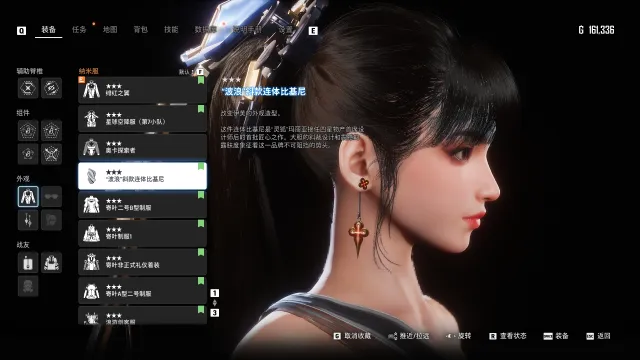Click the 旋转 rotate control hint
The height and width of the screenshot is (360, 640).
coord(459,336)
